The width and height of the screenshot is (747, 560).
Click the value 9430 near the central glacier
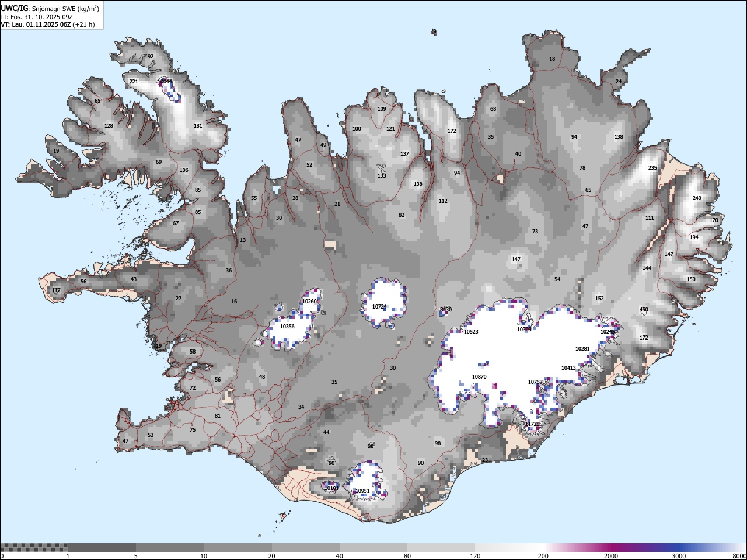446,310
